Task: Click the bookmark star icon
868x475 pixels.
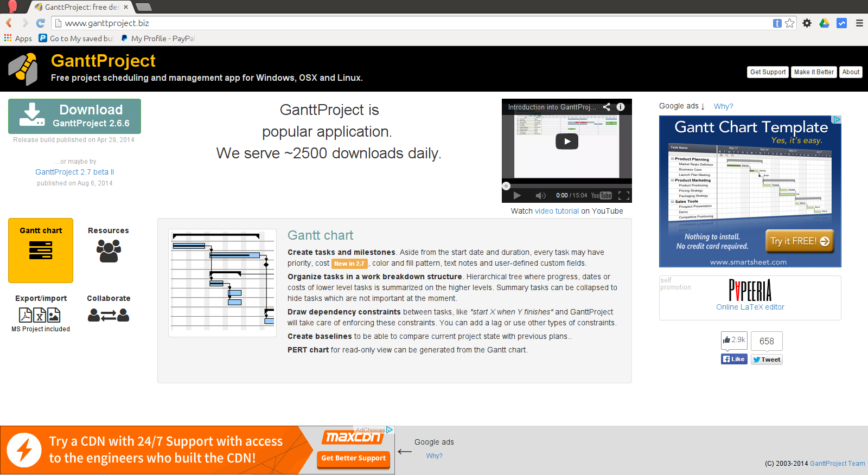Action: tap(790, 23)
